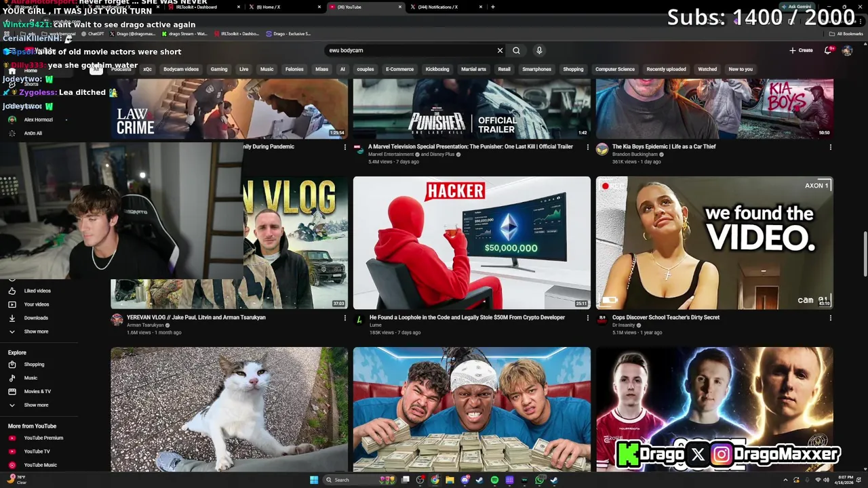
Task: Select the Gaming filter chip
Action: (219, 69)
